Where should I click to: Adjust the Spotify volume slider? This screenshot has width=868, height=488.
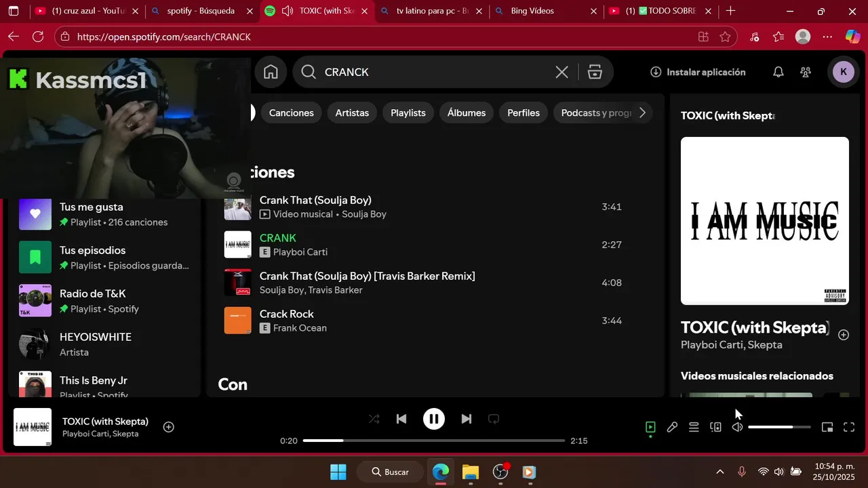coord(779,427)
